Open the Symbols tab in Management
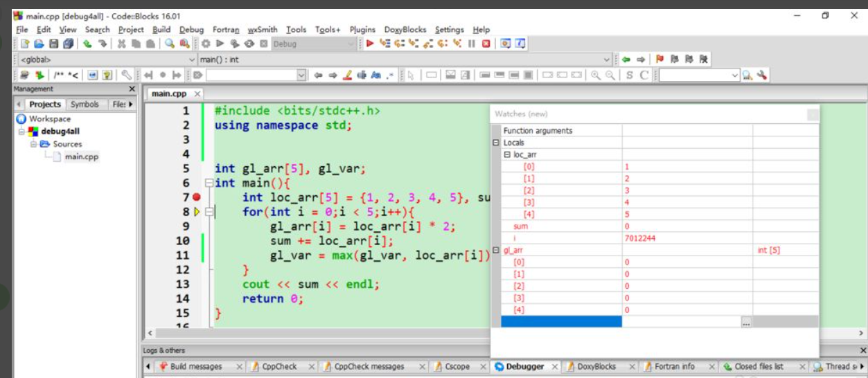 (85, 104)
